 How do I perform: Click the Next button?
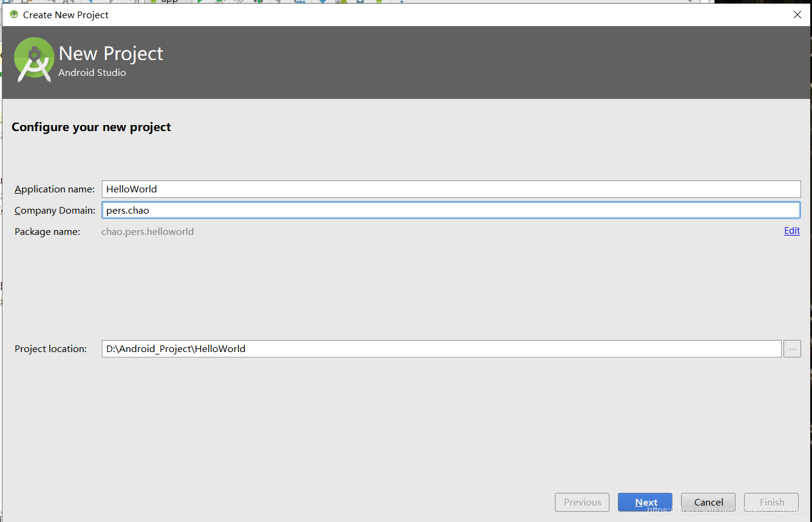click(x=645, y=502)
